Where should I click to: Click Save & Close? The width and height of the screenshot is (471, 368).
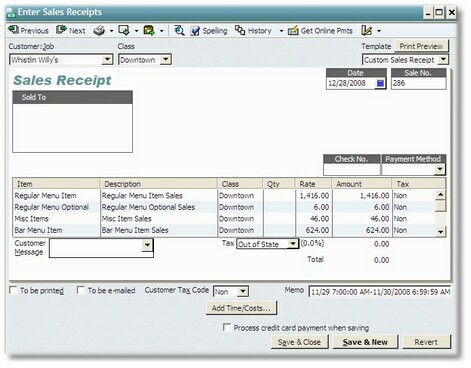(x=299, y=342)
